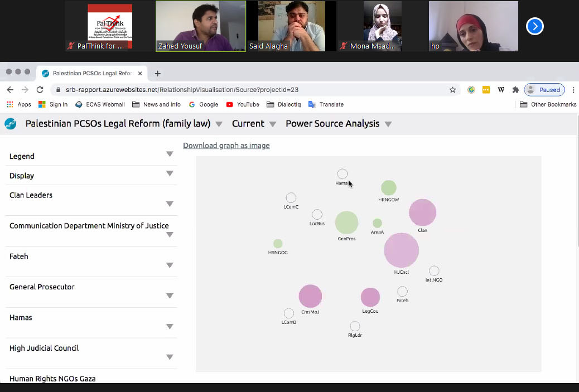Image resolution: width=579 pixels, height=392 pixels.
Task: Reload the page with the refresh icon
Action: [40, 90]
